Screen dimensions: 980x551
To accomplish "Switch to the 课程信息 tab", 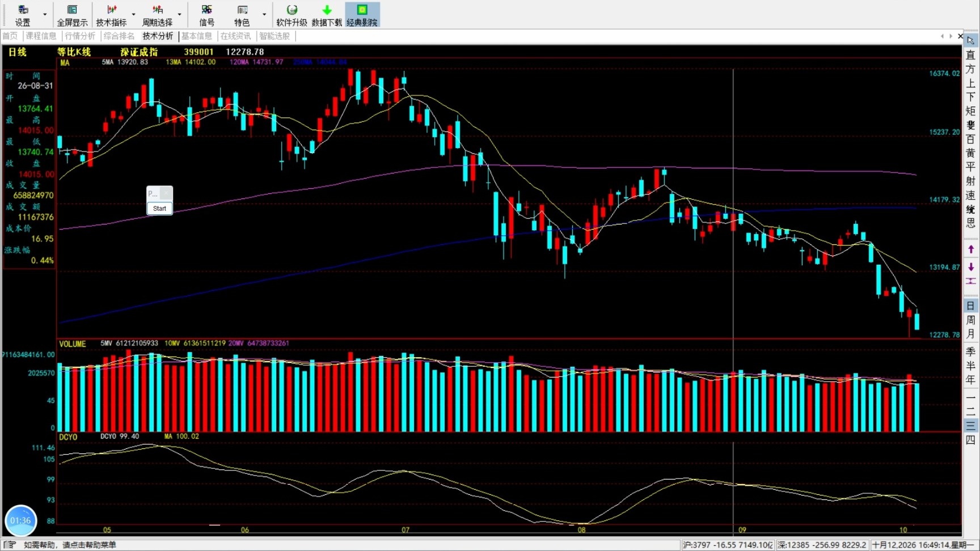I will [41, 36].
